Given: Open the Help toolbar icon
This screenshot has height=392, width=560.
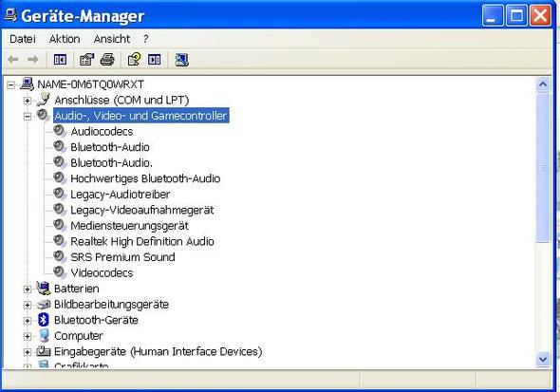Looking at the screenshot, I should coord(134,59).
